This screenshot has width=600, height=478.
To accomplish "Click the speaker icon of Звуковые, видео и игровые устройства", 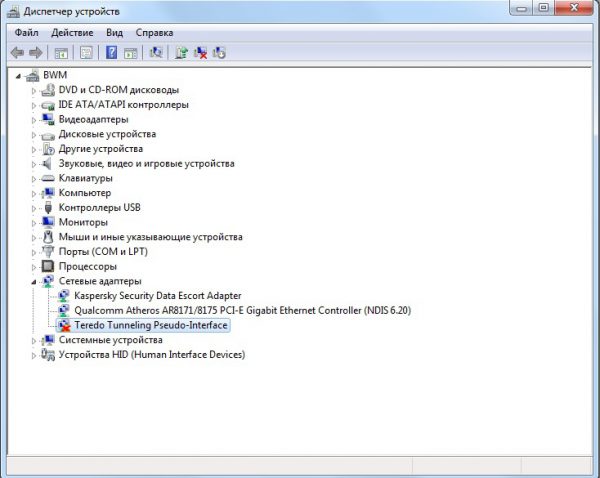I will (x=47, y=164).
